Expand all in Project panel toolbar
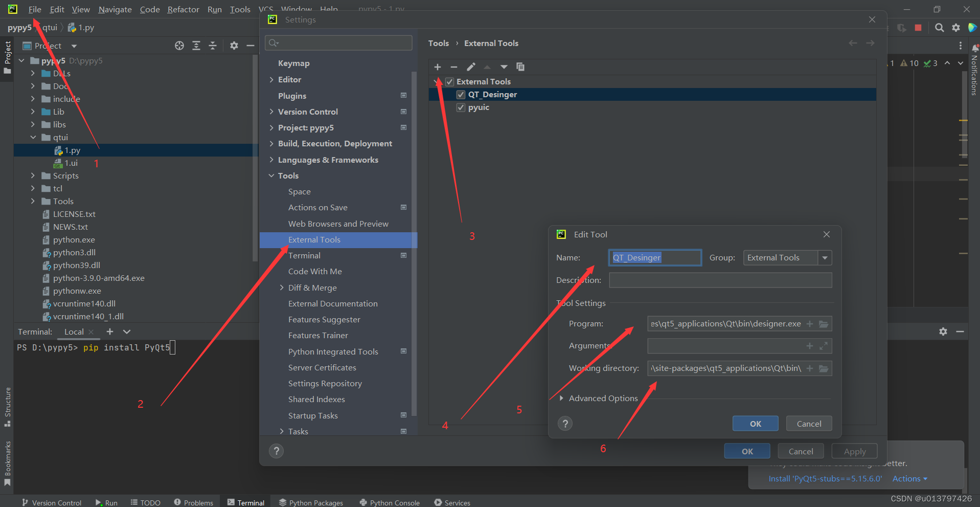 click(x=196, y=46)
